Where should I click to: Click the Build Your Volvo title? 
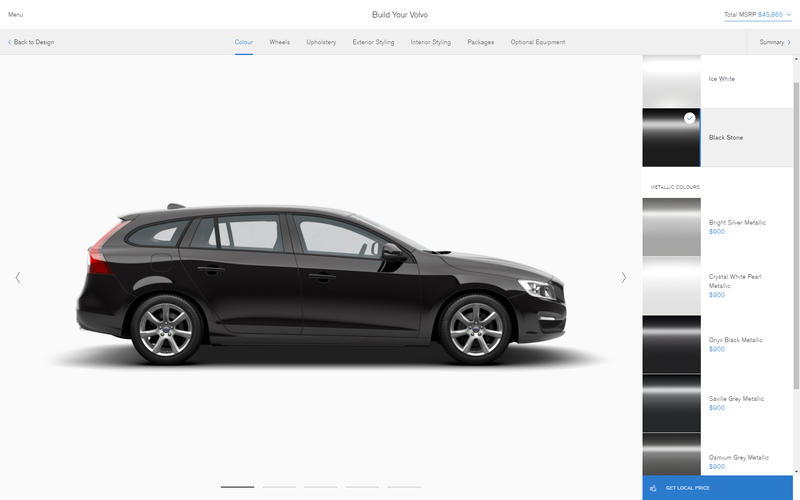click(x=400, y=15)
